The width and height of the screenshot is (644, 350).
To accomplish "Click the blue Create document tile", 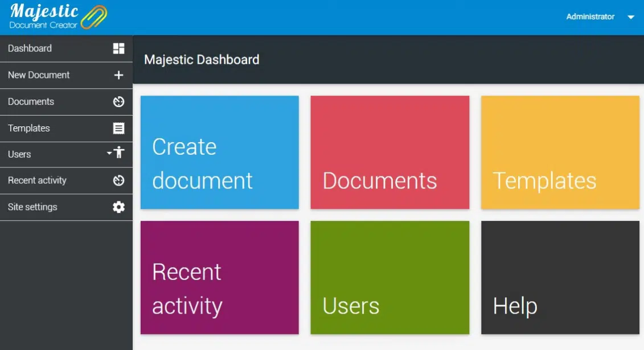I will tap(219, 152).
